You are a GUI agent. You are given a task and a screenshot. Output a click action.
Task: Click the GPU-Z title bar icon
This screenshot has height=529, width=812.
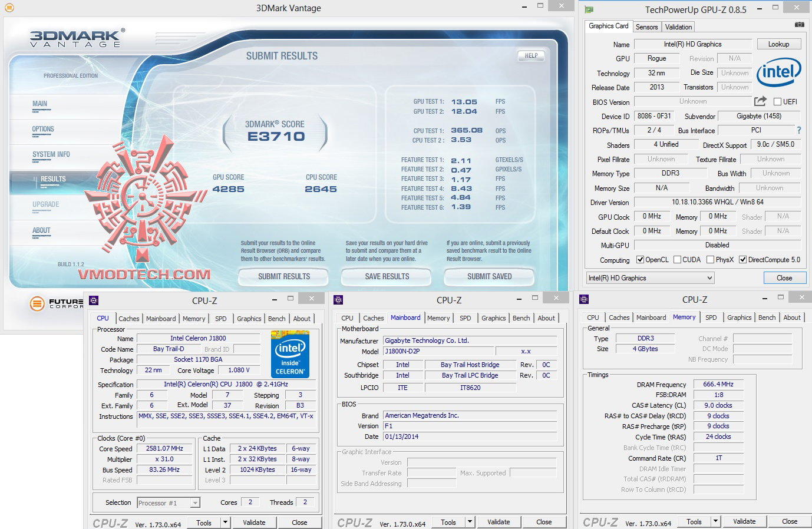(589, 9)
